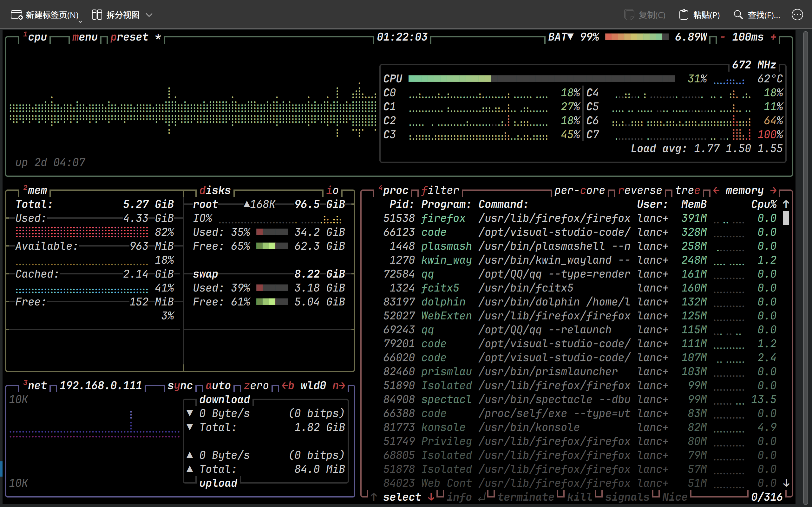The image size is (812, 507).
Task: Click the filter option in proc box
Action: [440, 190]
